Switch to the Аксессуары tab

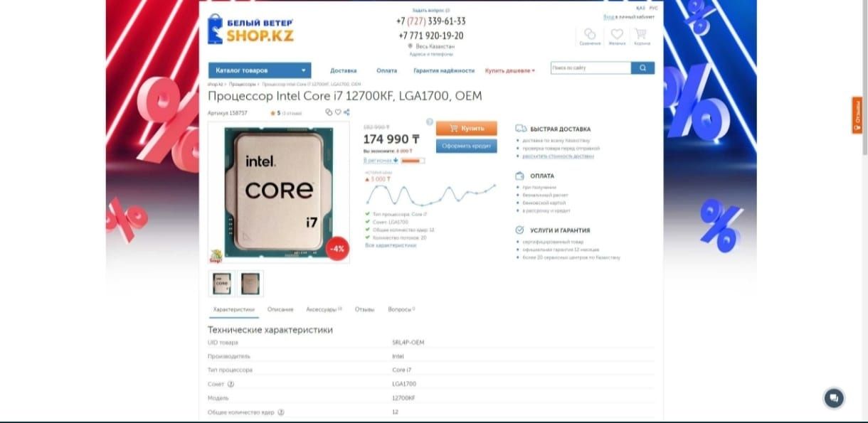point(324,309)
